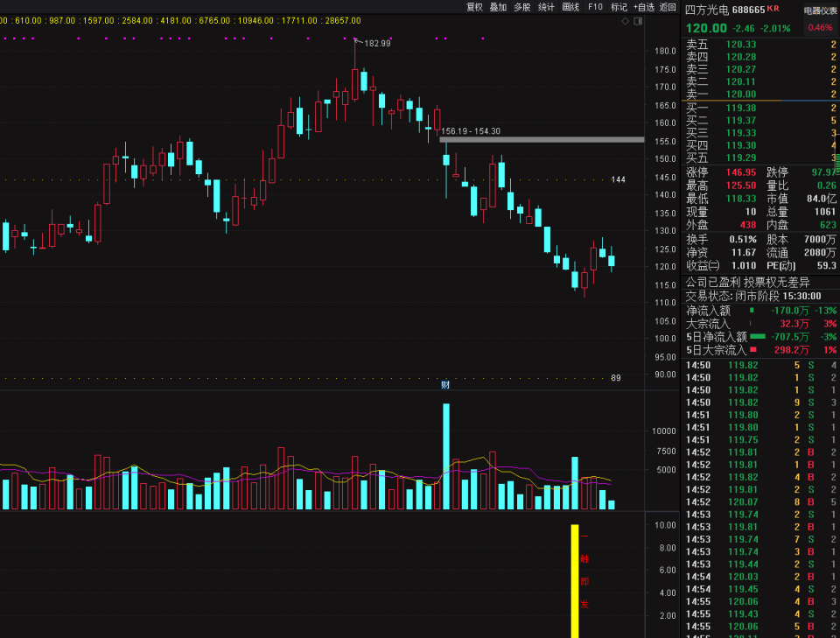The width and height of the screenshot is (840, 638).
Task: Click the red KR badge
Action: point(773,8)
